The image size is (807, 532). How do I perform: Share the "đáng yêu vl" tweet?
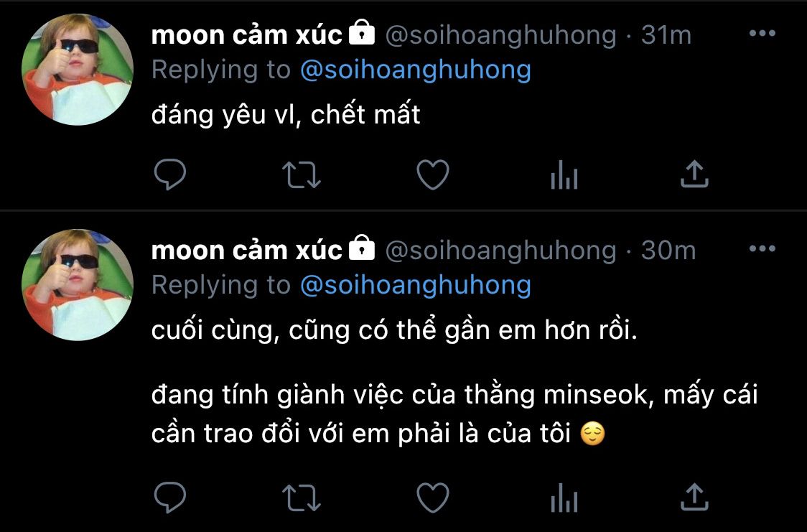coord(695,174)
